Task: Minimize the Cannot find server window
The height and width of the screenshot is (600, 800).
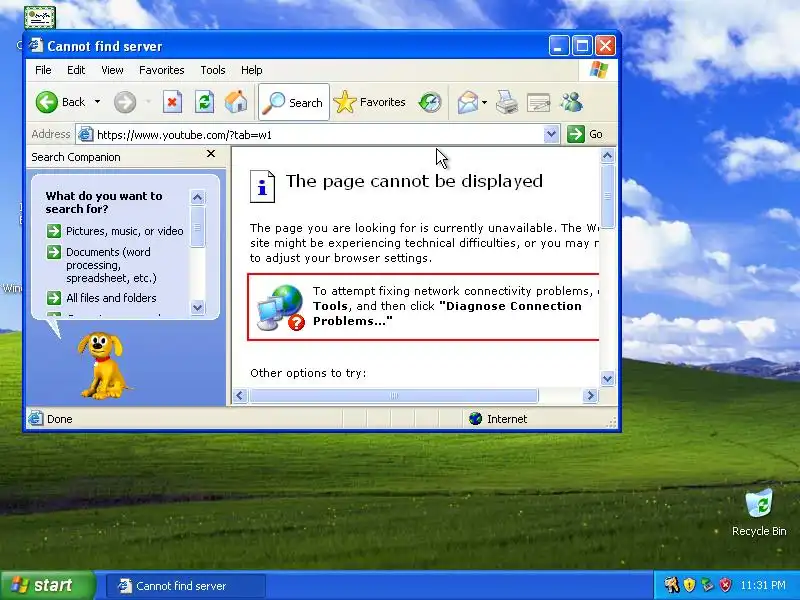Action: (559, 46)
